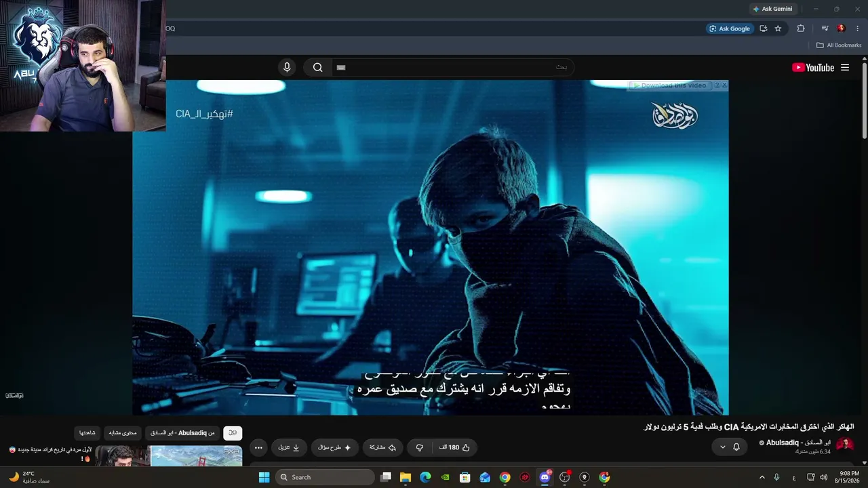
Task: Switch the input language indicator ع
Action: click(x=794, y=477)
